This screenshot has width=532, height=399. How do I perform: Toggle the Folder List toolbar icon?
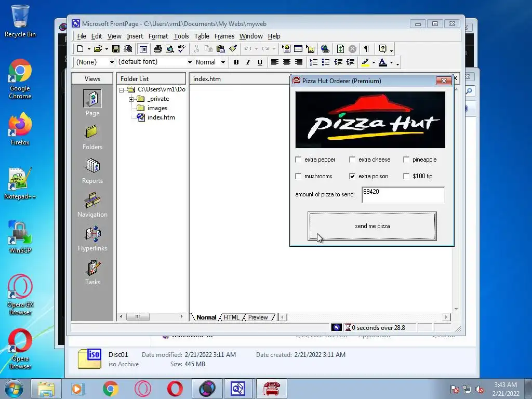(x=143, y=49)
